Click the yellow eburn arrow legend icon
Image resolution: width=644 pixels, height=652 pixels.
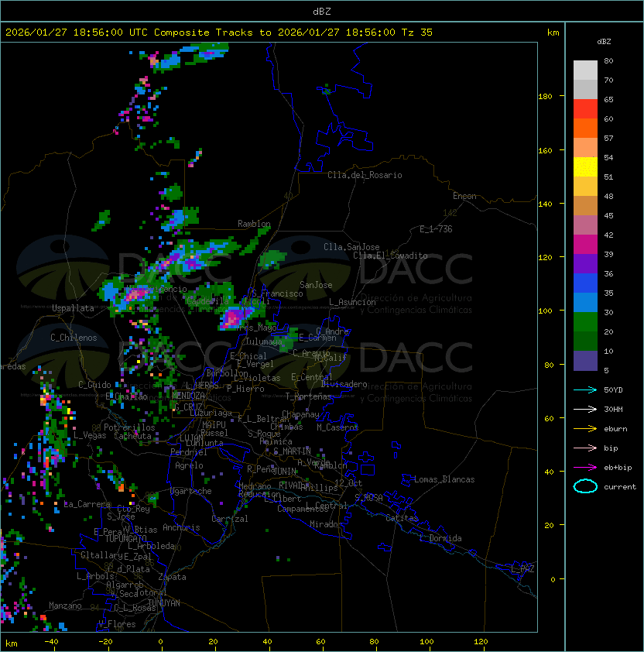pos(585,428)
